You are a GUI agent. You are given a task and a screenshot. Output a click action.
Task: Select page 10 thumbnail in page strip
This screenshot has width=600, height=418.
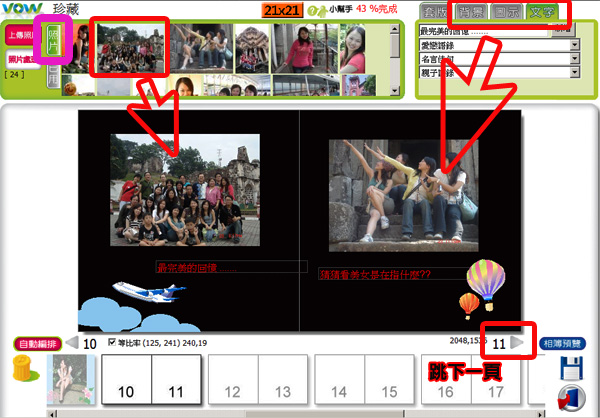pyautogui.click(x=127, y=379)
